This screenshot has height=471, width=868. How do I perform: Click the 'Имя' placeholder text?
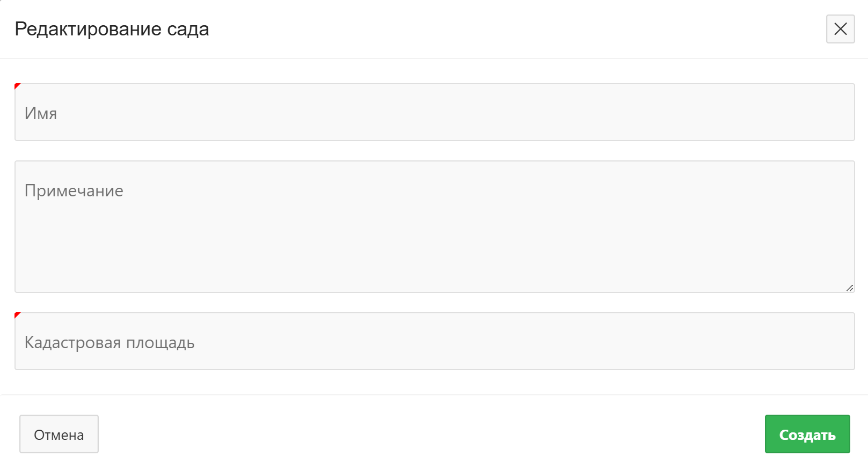pyautogui.click(x=41, y=114)
